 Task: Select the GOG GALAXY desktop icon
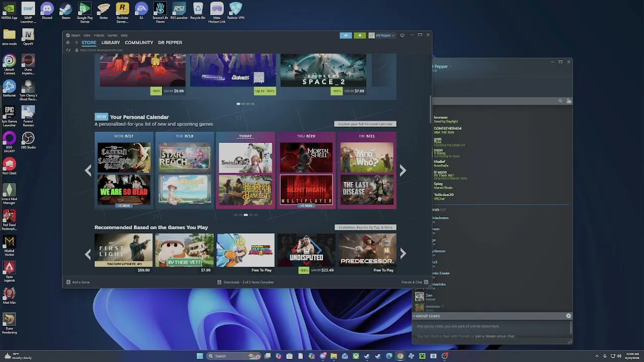[x=9, y=142]
